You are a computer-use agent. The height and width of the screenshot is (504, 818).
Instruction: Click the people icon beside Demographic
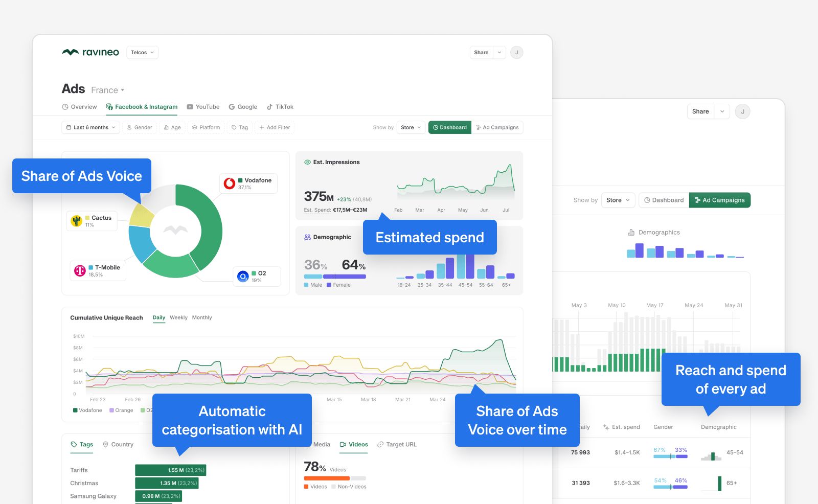coord(307,237)
